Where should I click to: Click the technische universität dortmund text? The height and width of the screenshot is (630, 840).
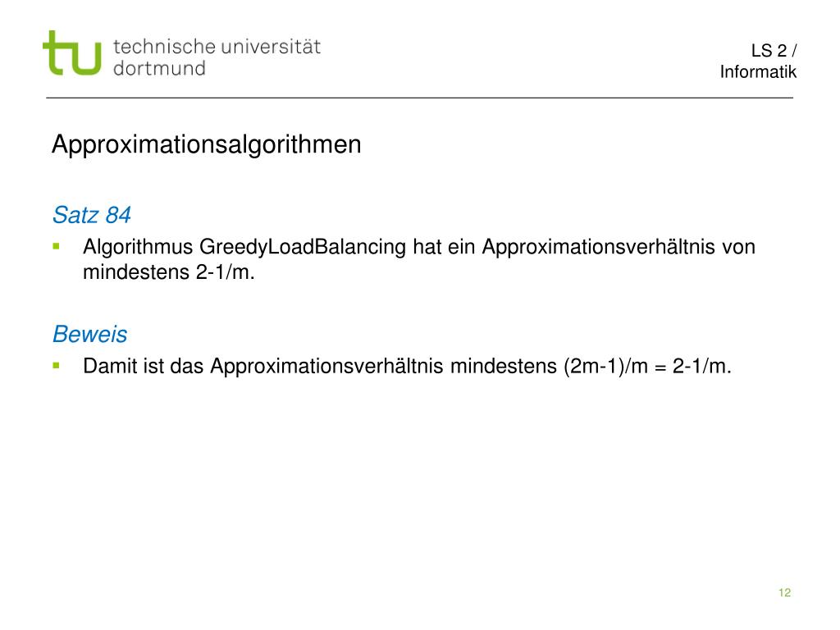tap(217, 57)
